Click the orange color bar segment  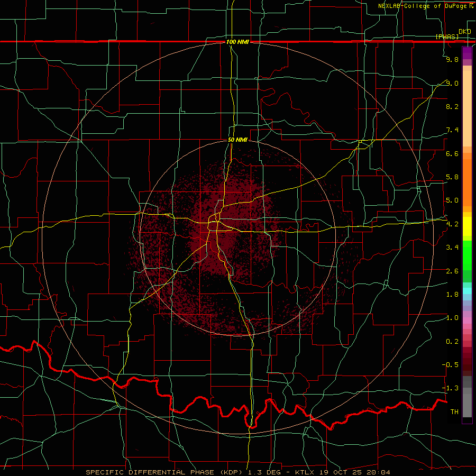click(467, 183)
